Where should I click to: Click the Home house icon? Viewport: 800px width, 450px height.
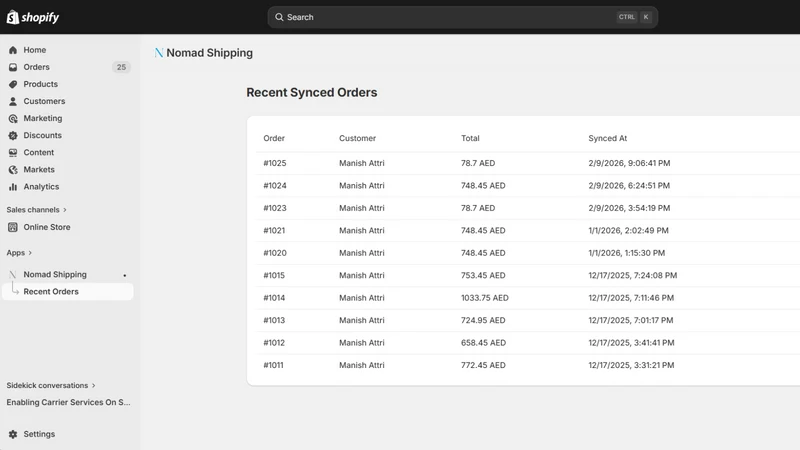13,50
